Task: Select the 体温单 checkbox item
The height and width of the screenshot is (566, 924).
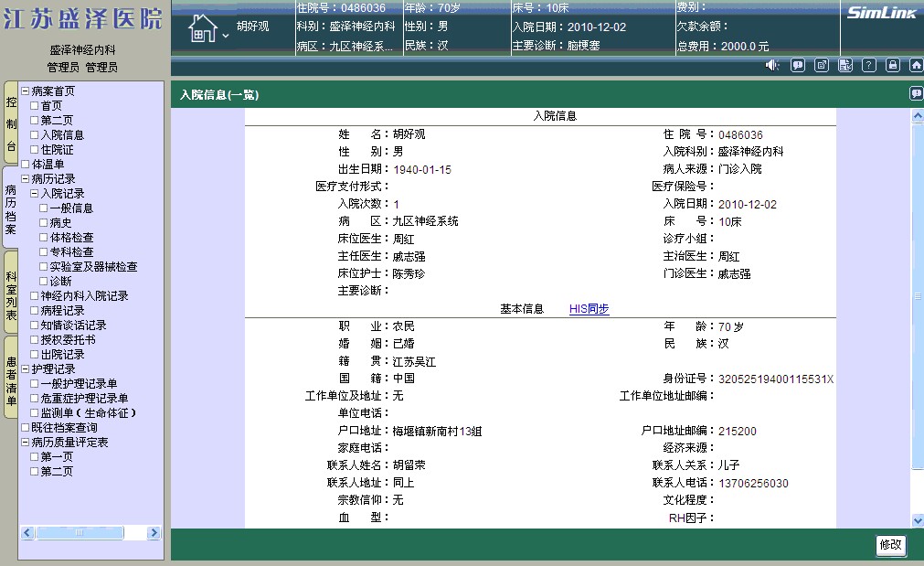Action: point(26,165)
